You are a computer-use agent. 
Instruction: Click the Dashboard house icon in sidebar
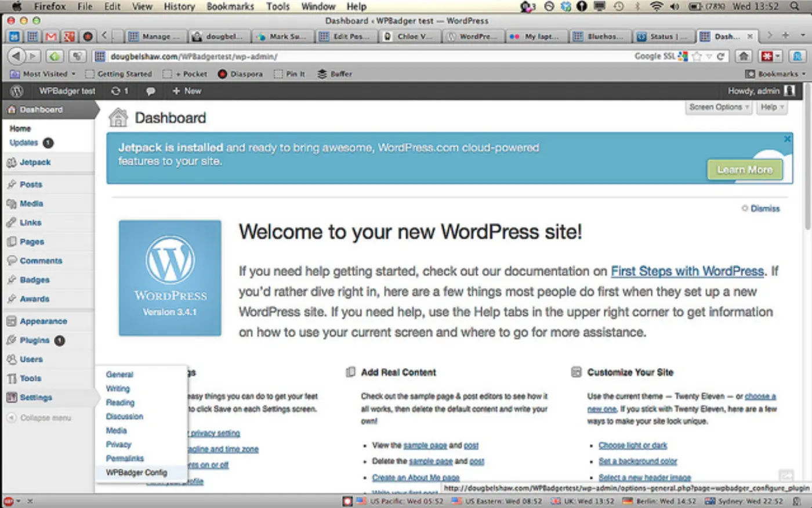pyautogui.click(x=12, y=109)
